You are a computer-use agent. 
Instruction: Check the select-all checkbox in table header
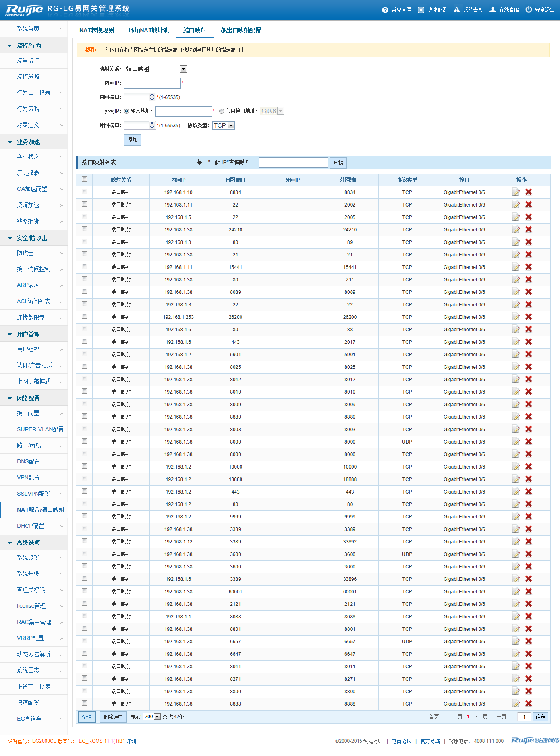(x=84, y=180)
